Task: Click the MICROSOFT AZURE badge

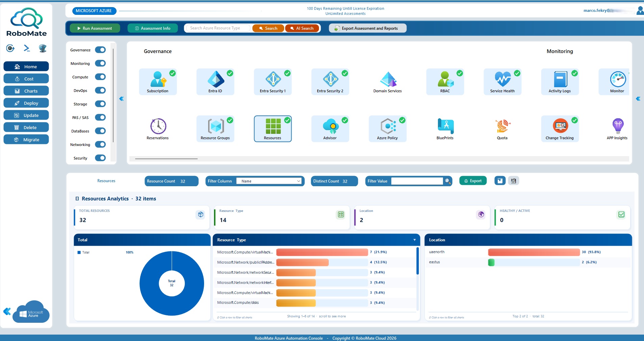Action: (94, 11)
